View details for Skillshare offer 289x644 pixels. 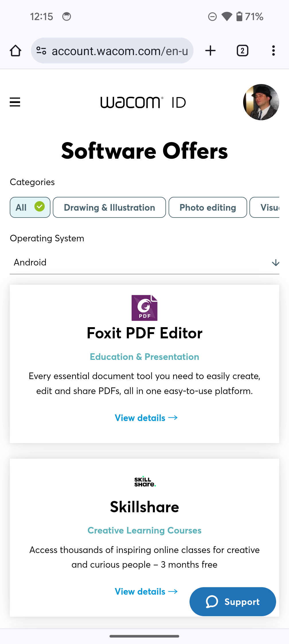146,591
